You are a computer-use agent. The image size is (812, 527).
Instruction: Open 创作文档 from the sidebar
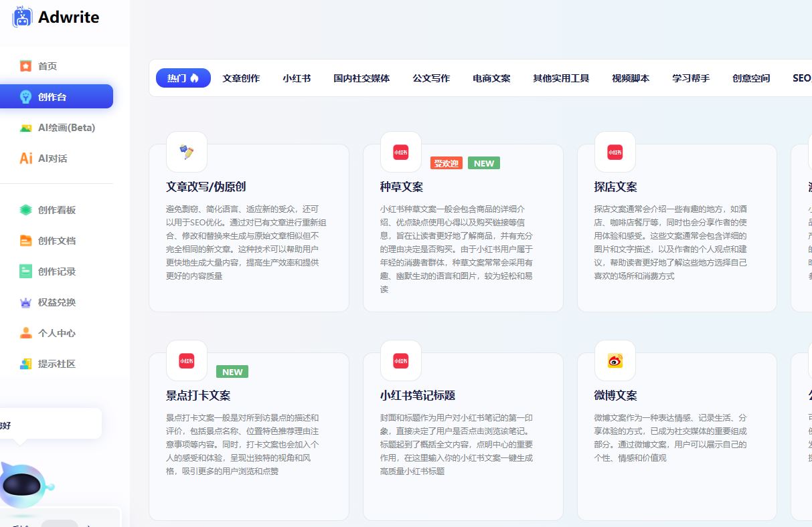pyautogui.click(x=56, y=241)
